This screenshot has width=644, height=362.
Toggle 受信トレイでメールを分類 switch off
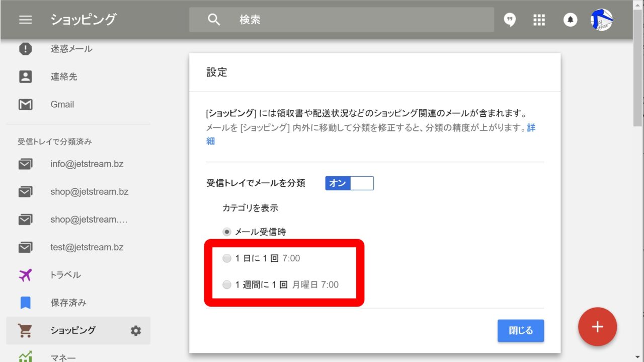(x=349, y=183)
